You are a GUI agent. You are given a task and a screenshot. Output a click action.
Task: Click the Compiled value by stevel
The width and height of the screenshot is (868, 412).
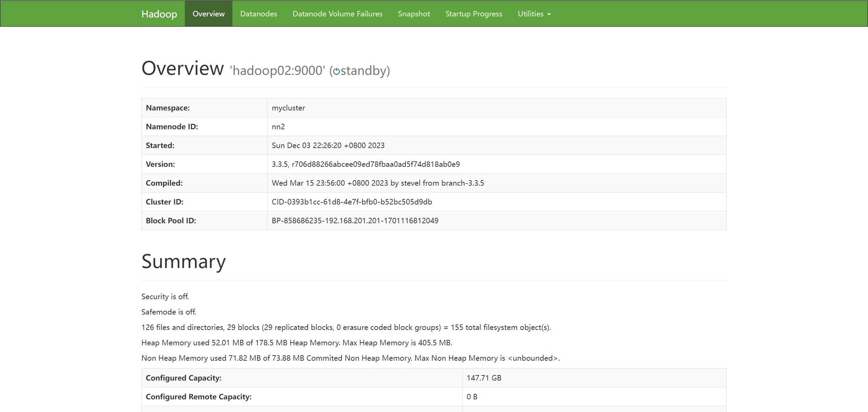pyautogui.click(x=378, y=183)
